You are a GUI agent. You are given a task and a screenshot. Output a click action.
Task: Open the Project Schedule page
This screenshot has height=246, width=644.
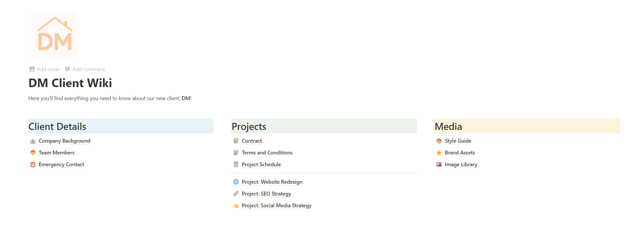[261, 164]
